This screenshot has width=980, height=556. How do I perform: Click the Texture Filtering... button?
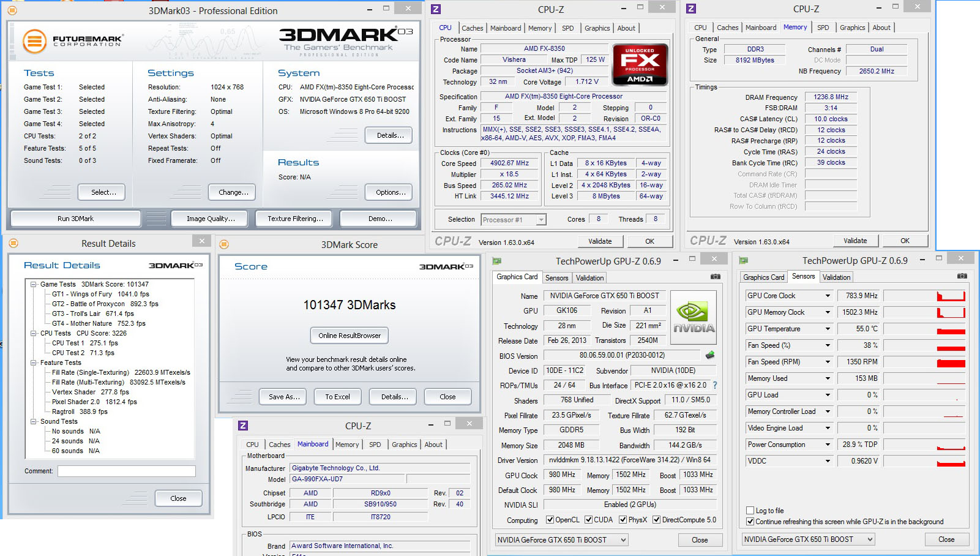295,219
